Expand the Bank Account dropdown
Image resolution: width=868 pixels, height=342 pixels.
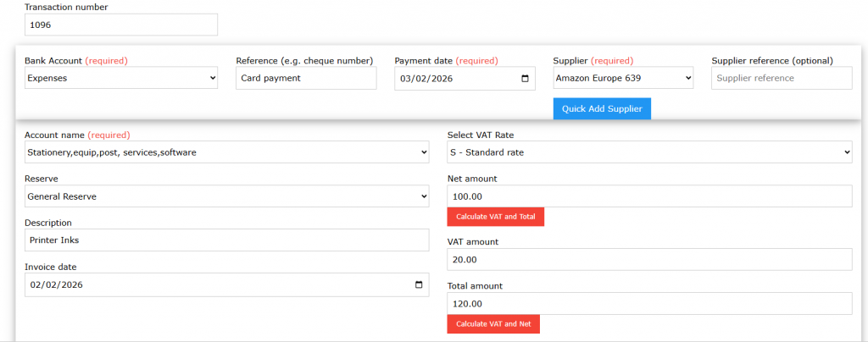pyautogui.click(x=121, y=79)
